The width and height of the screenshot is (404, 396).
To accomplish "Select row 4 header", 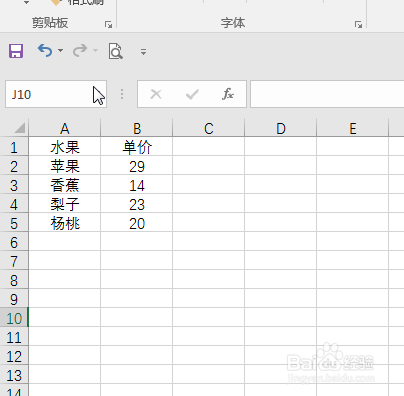I will point(14,204).
